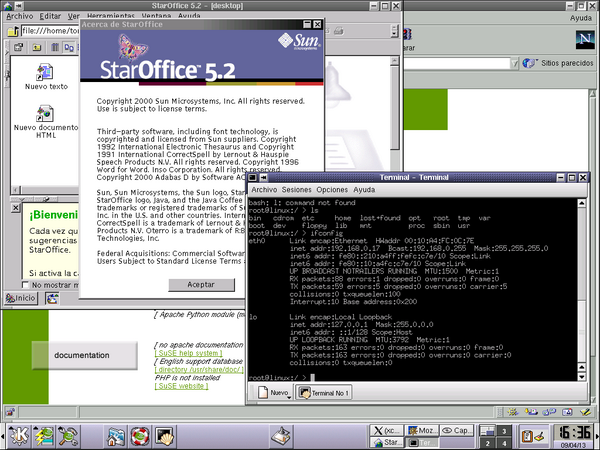The height and width of the screenshot is (450, 600).
Task: Launch the help lifebuoy panel icon
Action: point(140,435)
